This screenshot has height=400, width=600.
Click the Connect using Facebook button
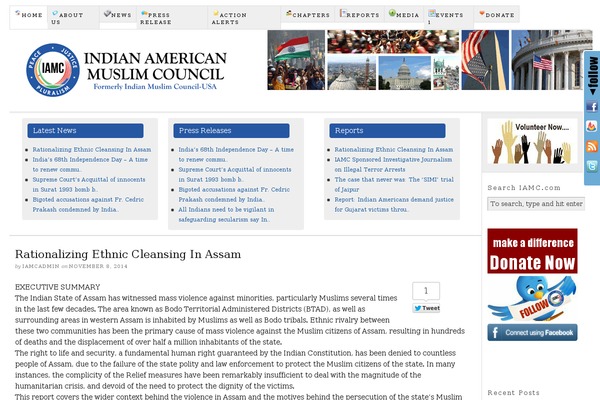(x=532, y=333)
